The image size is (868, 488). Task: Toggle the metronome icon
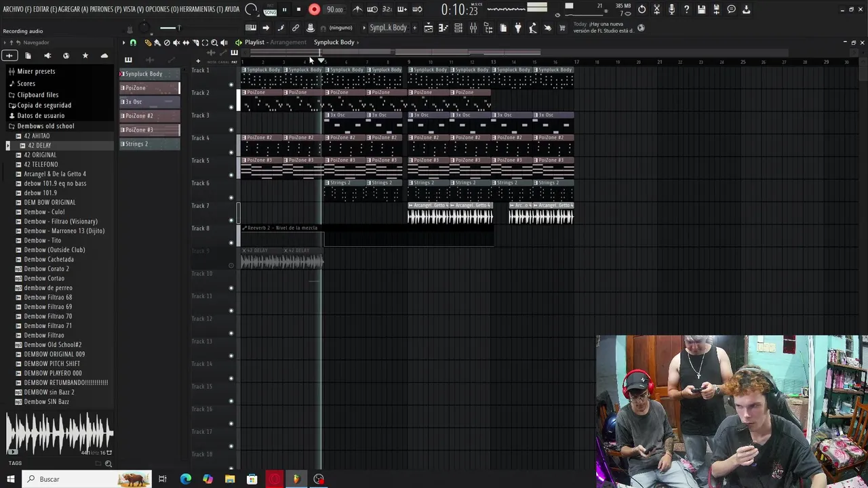pyautogui.click(x=357, y=9)
